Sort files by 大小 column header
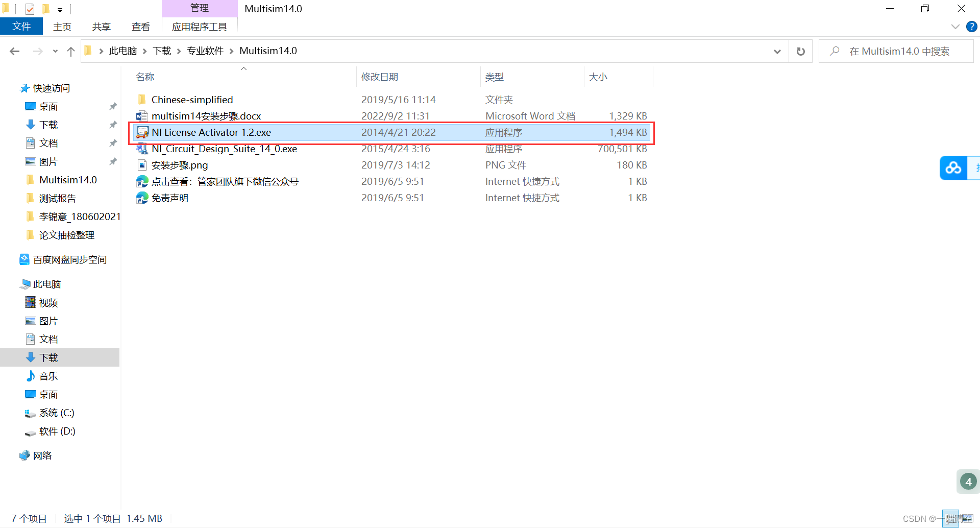The height and width of the screenshot is (528, 980). (598, 77)
